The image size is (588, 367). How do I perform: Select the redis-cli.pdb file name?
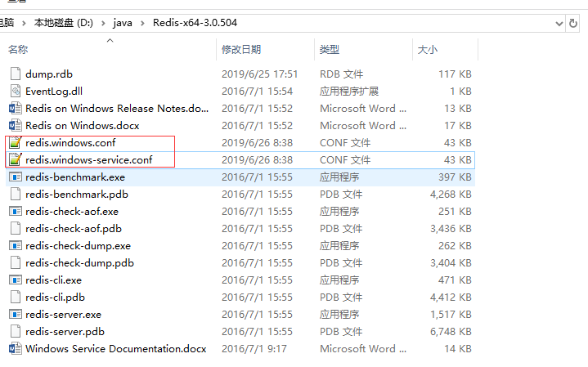click(x=55, y=298)
